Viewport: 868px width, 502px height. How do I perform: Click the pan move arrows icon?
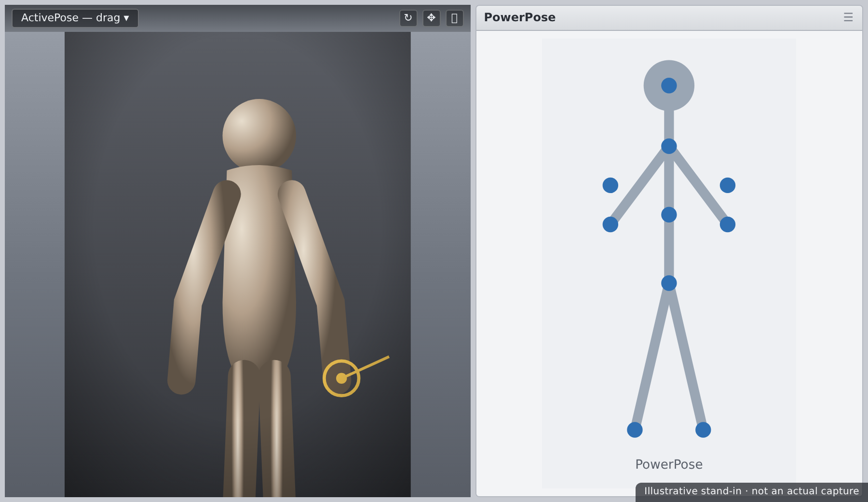click(431, 18)
